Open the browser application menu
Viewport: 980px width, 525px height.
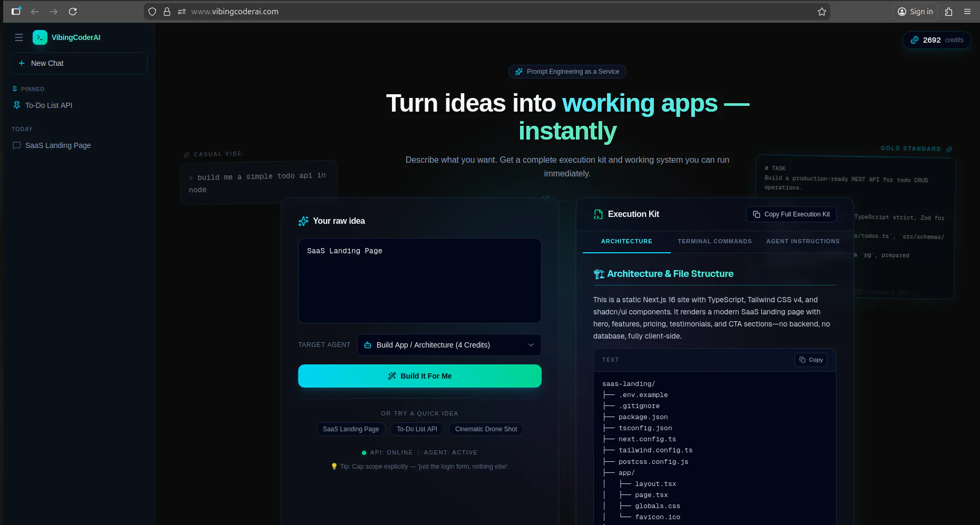(967, 12)
